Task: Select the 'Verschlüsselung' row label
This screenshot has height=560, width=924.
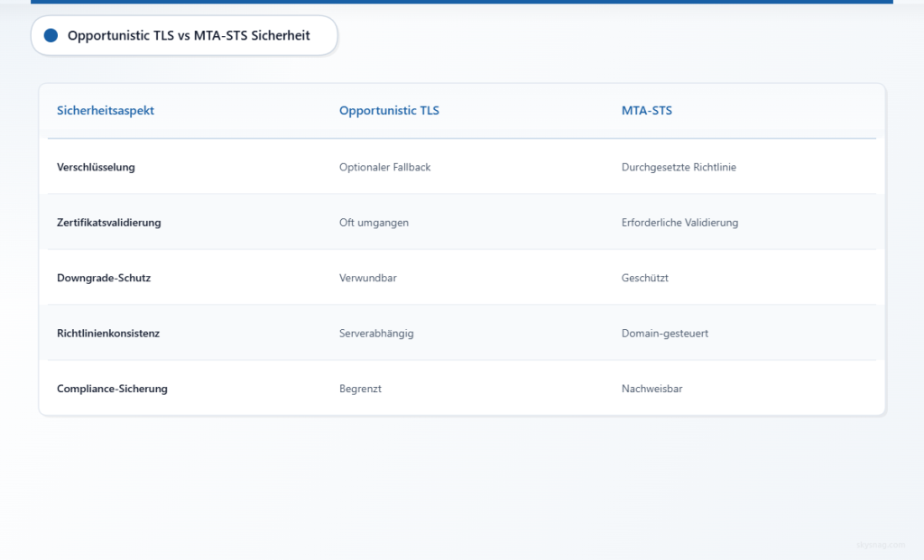Action: (x=96, y=167)
